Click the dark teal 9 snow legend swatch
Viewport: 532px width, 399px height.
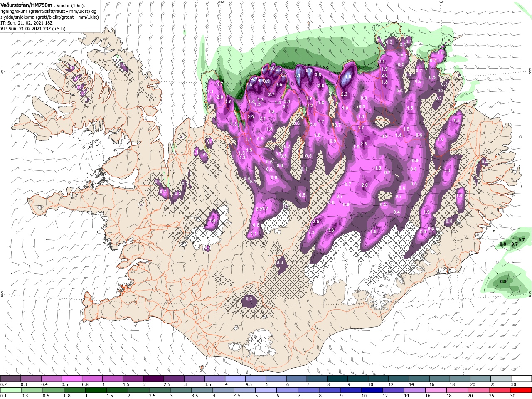pos(357,378)
